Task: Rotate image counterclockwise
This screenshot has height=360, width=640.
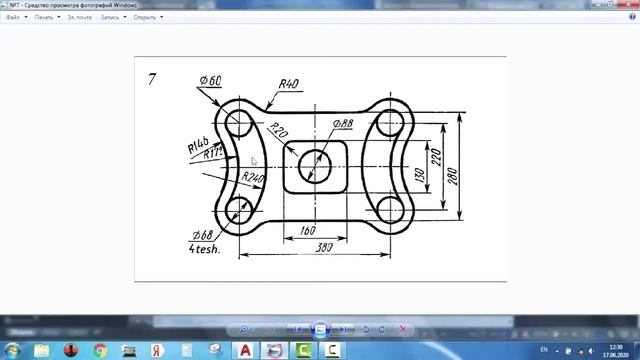Action: pyautogui.click(x=366, y=329)
